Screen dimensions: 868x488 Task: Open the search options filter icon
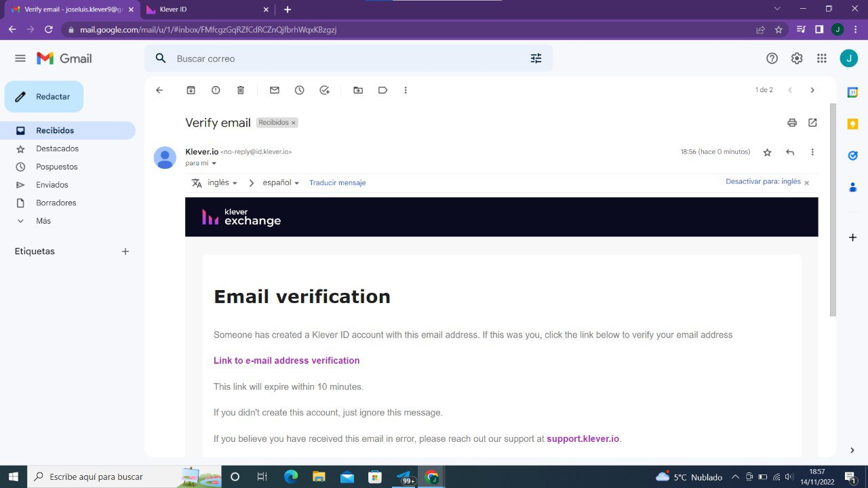pos(536,58)
